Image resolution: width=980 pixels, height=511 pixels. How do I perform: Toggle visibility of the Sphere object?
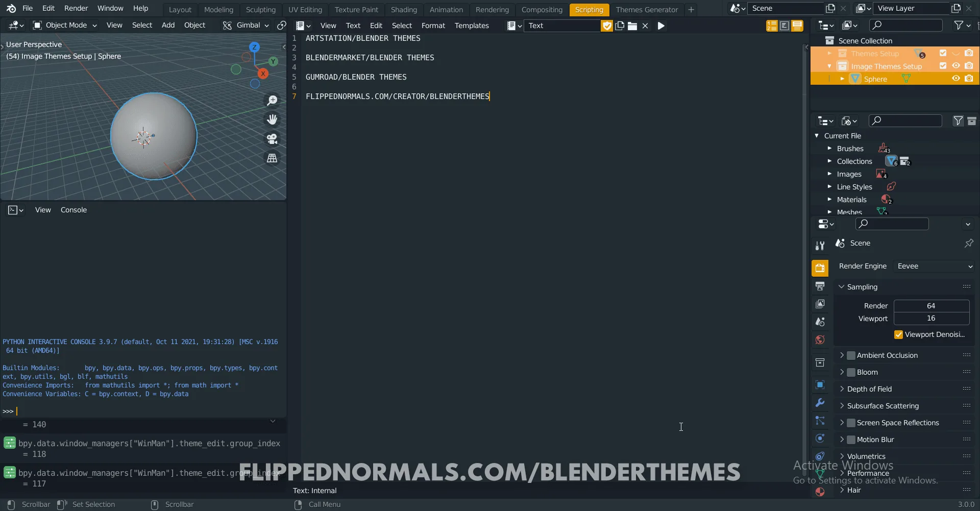click(x=955, y=79)
